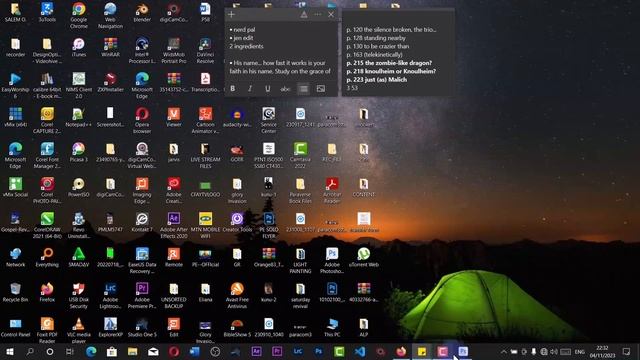This screenshot has height=360, width=640.
Task: Open Adobe Lightroom Classic desktop shortcut
Action: click(110, 296)
